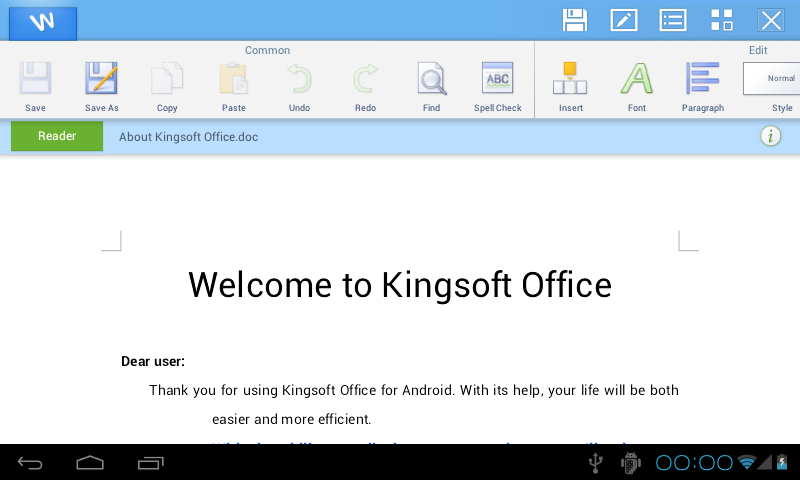Show document info via the i icon
Image resolution: width=800 pixels, height=480 pixels.
(771, 136)
